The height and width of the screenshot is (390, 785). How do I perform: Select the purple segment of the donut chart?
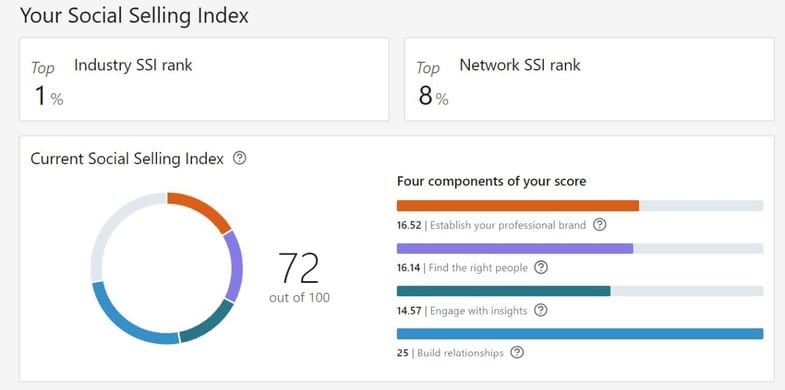[234, 266]
